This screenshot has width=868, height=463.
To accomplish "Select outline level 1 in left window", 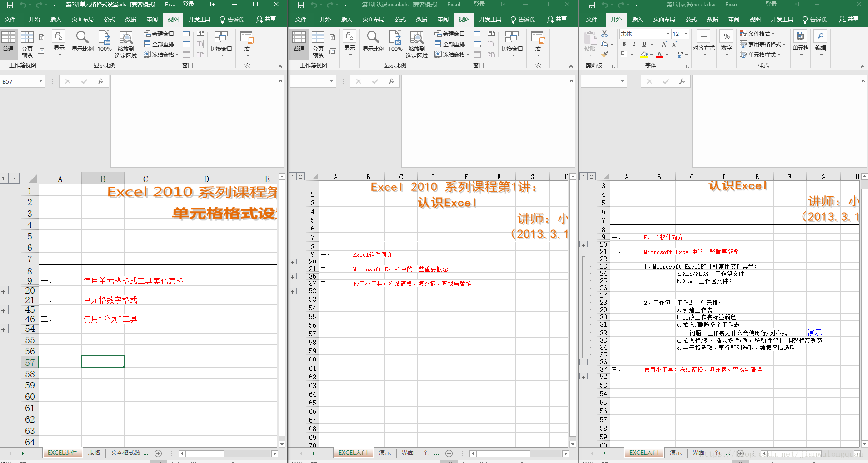I will [4, 178].
